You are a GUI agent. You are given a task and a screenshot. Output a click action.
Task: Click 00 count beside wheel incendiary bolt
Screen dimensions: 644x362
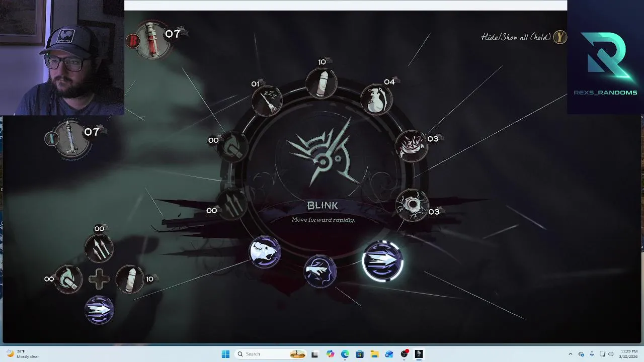tap(213, 140)
